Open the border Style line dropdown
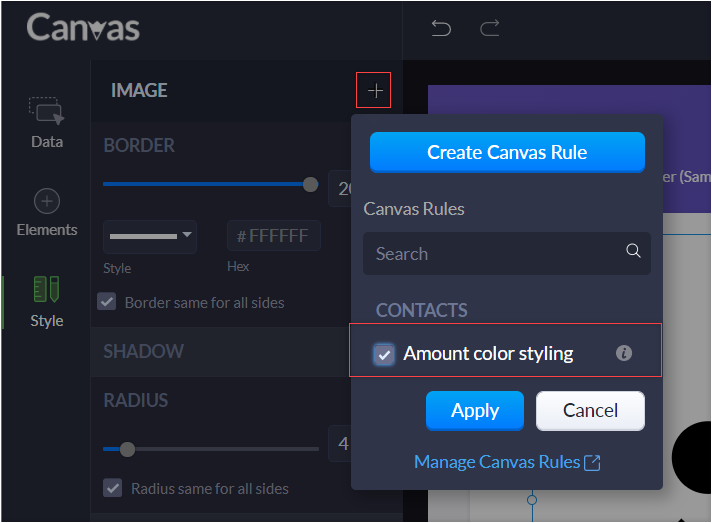712x523 pixels. [150, 237]
